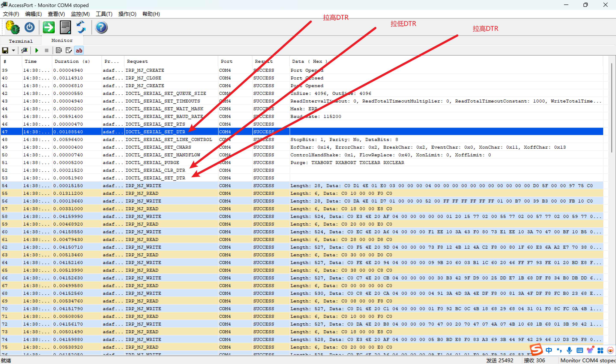Stop monitoring with the gray square button
The height and width of the screenshot is (364, 616).
tap(47, 51)
